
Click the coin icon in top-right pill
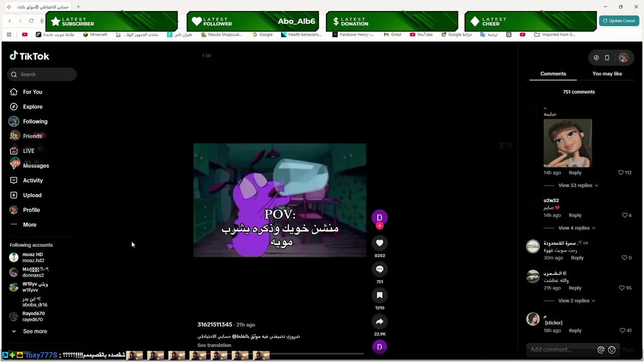pyautogui.click(x=596, y=58)
